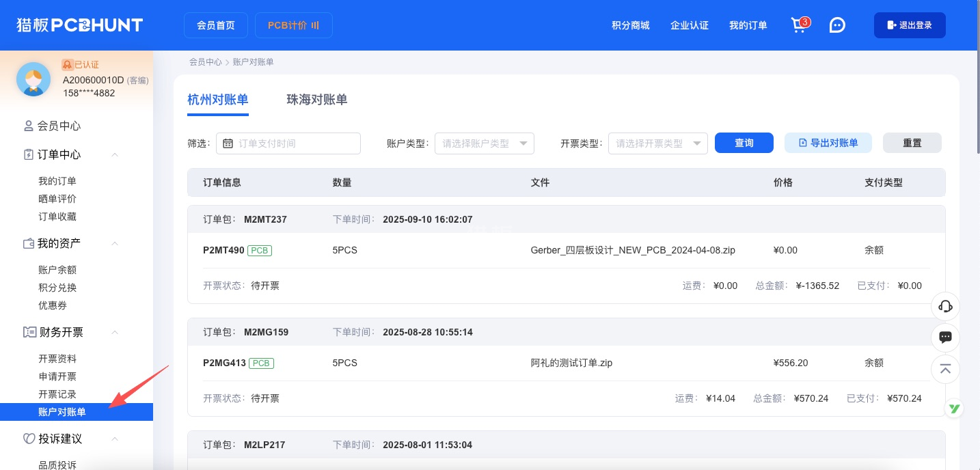Viewport: 980px width, 470px height.
Task: Click the green Y floating icon
Action: 954,408
